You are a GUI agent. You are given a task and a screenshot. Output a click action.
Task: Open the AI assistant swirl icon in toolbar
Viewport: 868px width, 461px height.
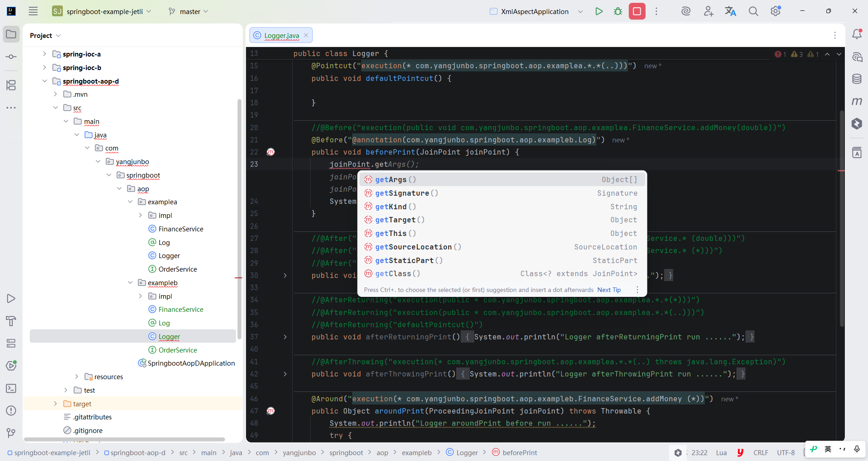(x=686, y=11)
